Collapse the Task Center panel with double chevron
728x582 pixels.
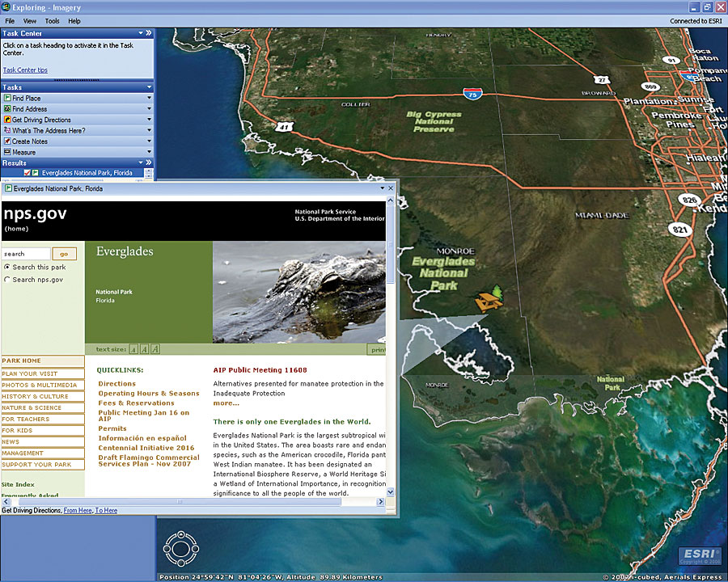coord(148,33)
